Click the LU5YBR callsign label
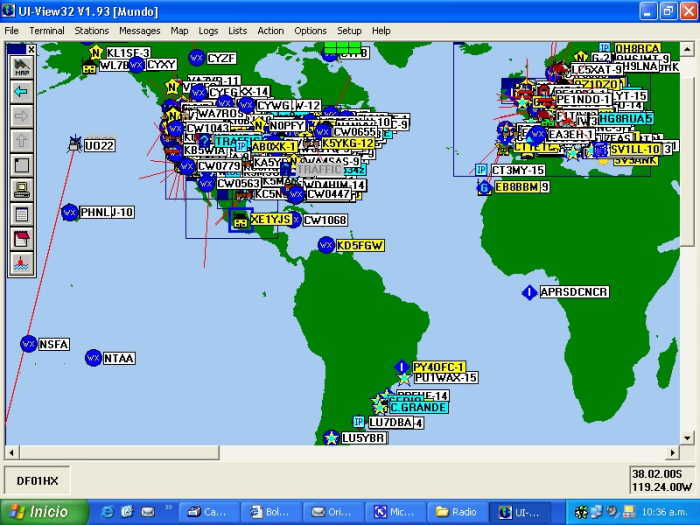 coord(364,438)
